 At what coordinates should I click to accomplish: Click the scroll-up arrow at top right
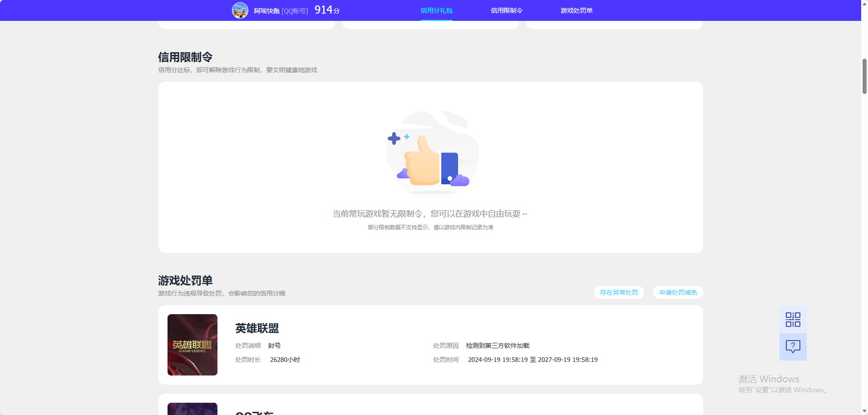[x=863, y=3]
